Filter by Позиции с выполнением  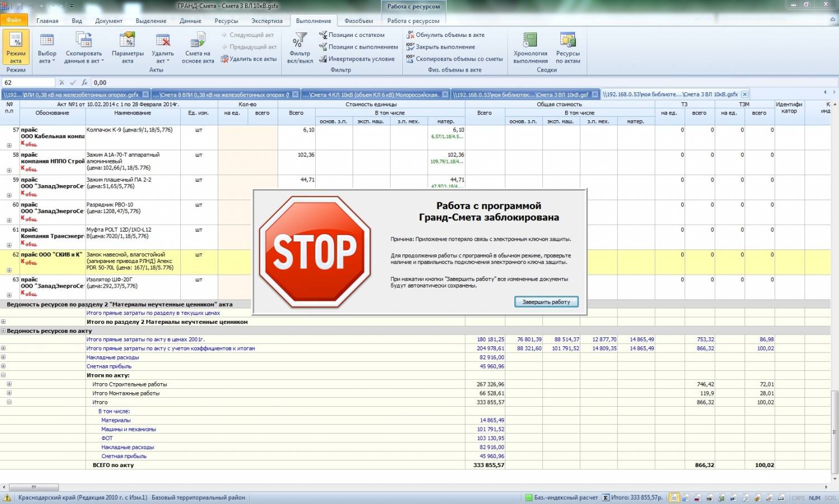point(359,47)
